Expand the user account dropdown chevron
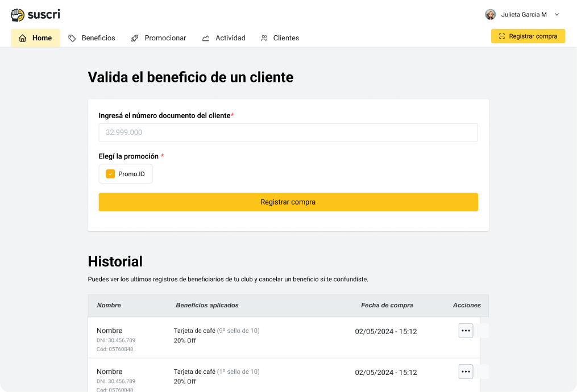 click(557, 15)
